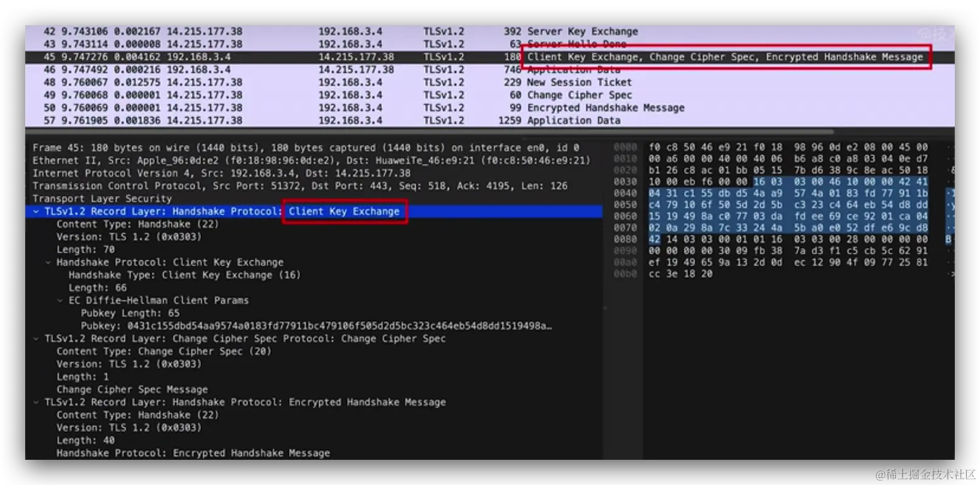Click hex offset row 0030
Screen dimensions: 980x485
coord(625,181)
